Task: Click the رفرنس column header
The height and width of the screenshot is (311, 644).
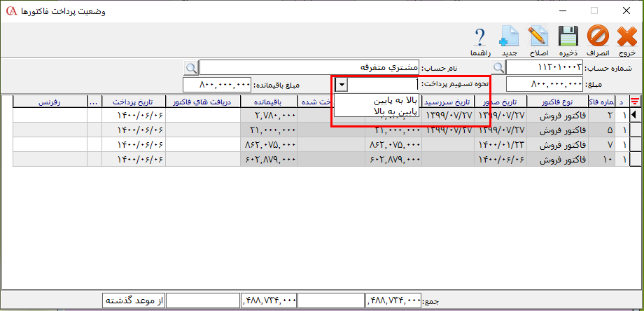Action: (50, 101)
